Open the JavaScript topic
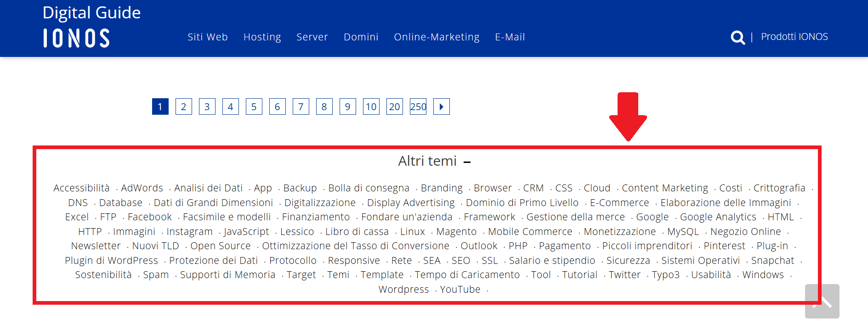Screen dimensions: 868x324 (246, 231)
